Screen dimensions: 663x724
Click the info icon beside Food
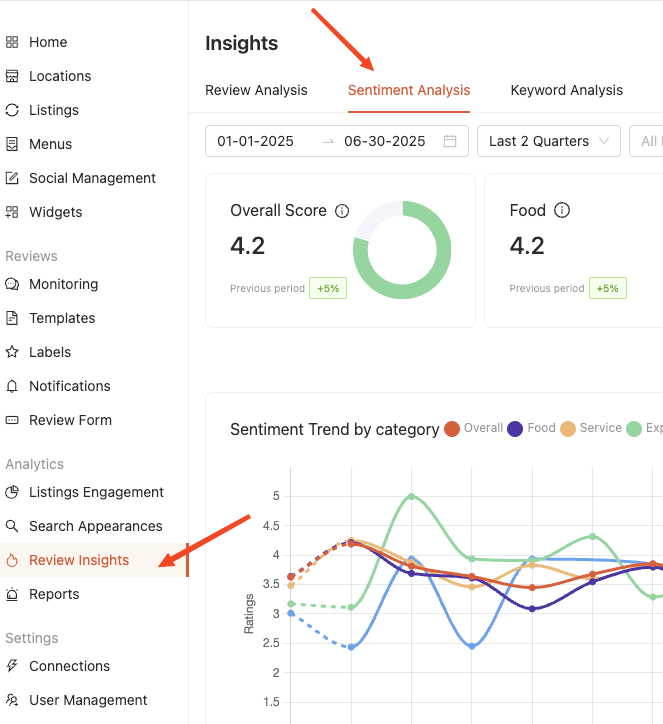click(x=562, y=210)
